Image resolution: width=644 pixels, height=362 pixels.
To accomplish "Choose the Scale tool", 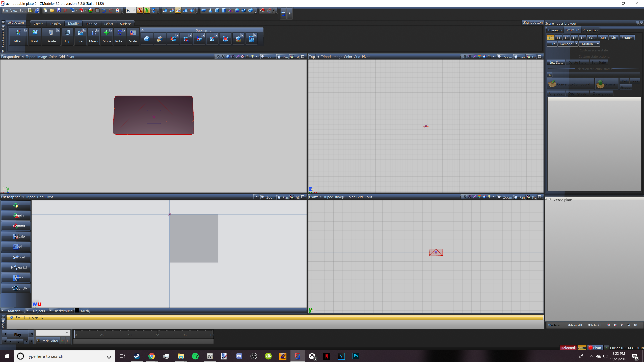I will [133, 36].
